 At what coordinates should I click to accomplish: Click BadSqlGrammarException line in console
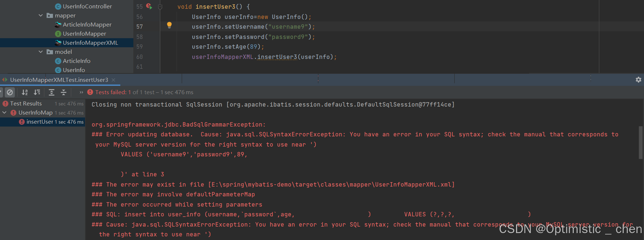[178, 125]
